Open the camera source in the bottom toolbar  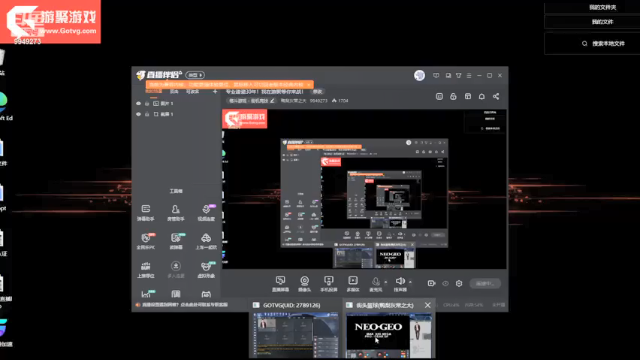pos(304,283)
